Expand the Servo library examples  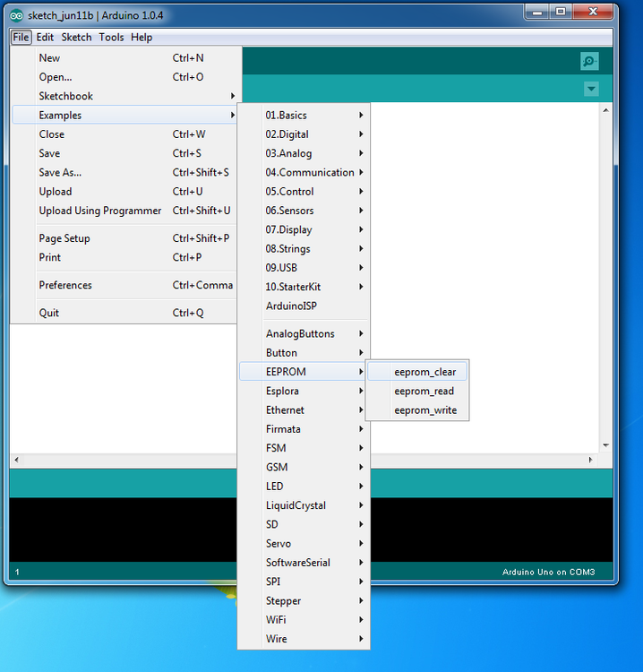[304, 544]
